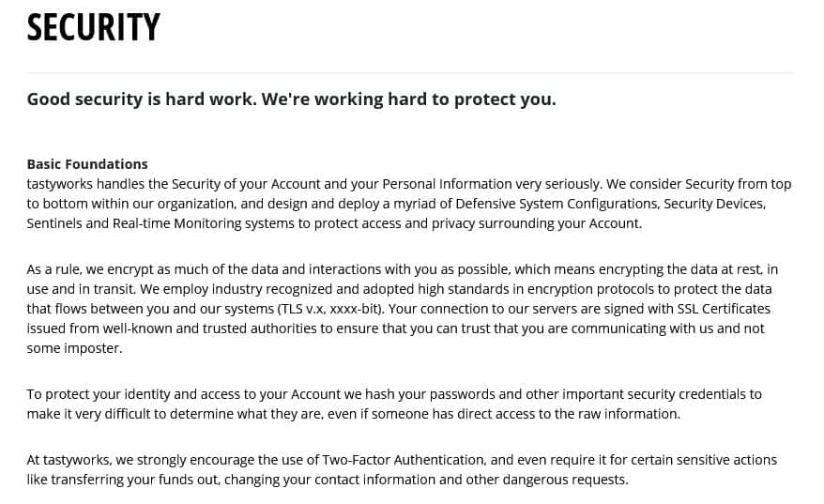Click the horizontal divider line under SECURITY
The width and height of the screenshot is (824, 504).
pyautogui.click(x=409, y=73)
